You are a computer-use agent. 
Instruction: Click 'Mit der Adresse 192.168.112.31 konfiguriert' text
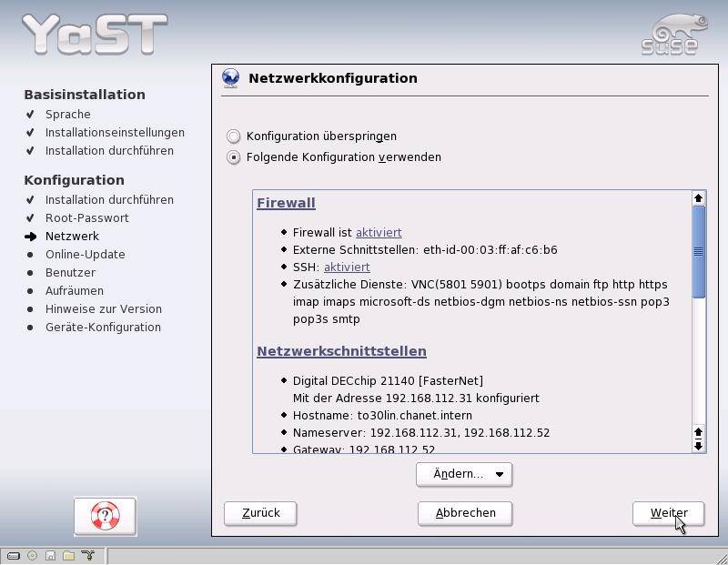416,399
